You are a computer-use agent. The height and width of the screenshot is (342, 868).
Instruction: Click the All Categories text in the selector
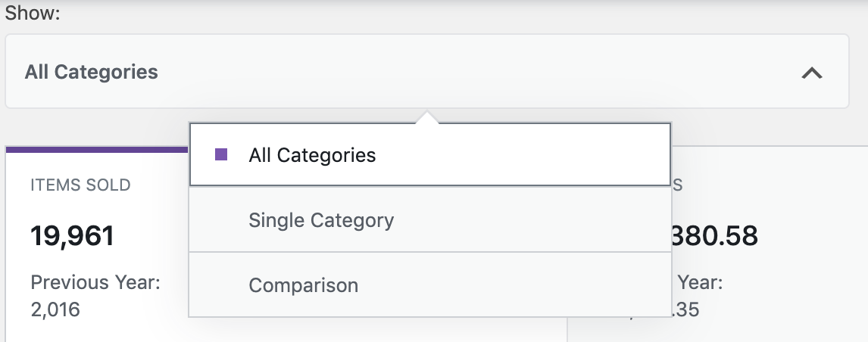click(92, 73)
